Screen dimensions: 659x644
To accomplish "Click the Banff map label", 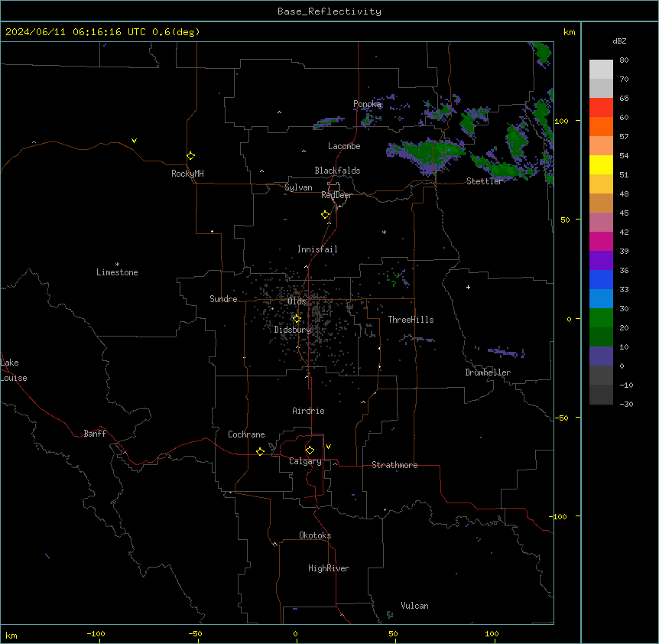I will pyautogui.click(x=95, y=434).
